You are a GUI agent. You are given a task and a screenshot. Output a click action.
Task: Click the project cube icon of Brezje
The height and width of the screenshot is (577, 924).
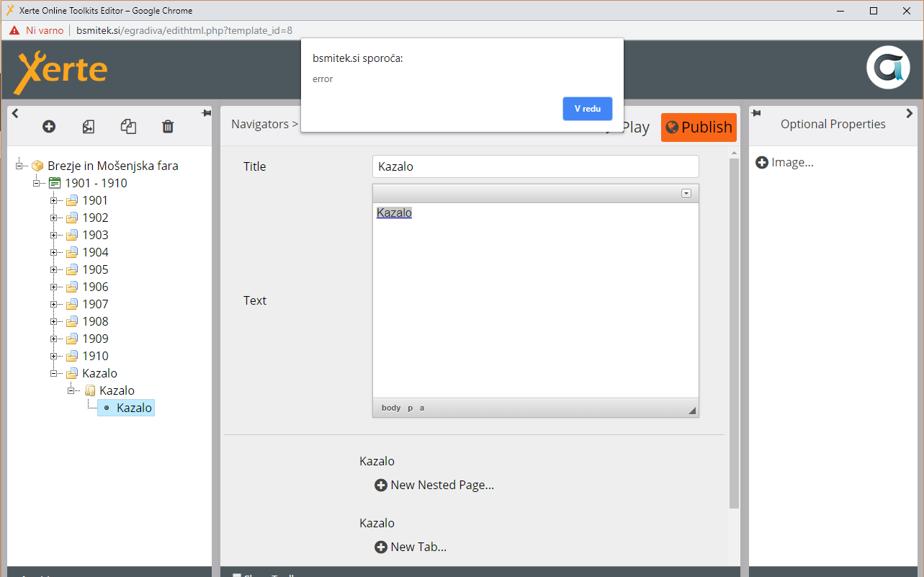tap(37, 166)
